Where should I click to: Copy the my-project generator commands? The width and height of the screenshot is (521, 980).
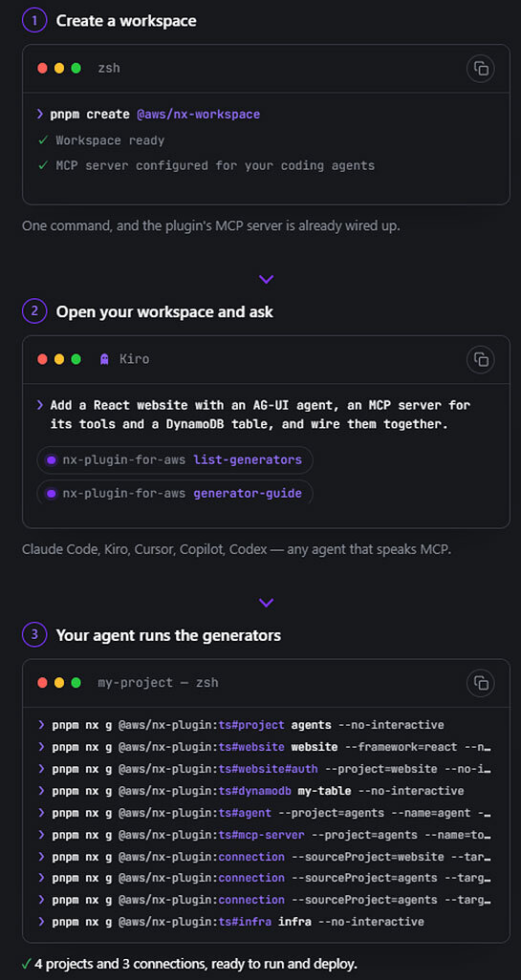(x=480, y=683)
